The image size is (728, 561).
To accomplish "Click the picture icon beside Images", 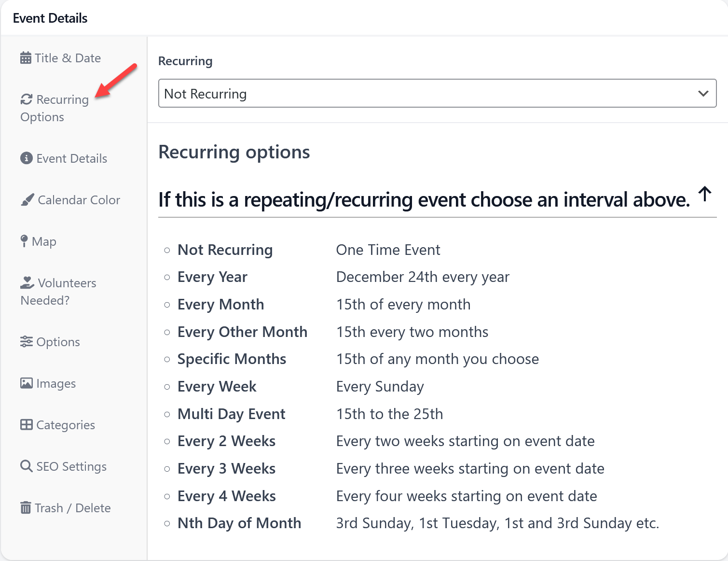I will click(x=26, y=383).
